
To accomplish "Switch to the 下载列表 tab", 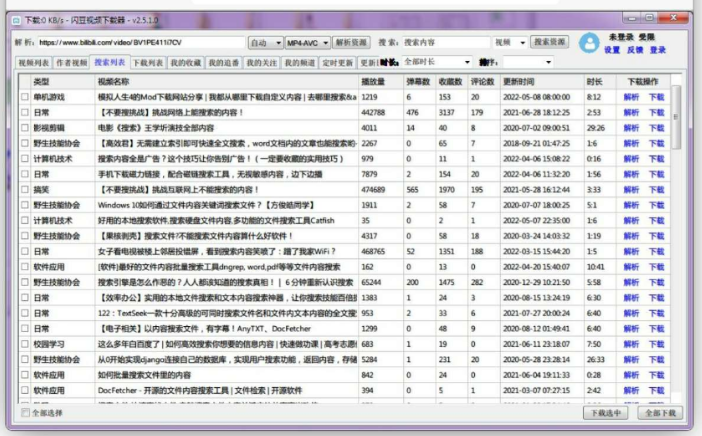I will click(x=147, y=62).
